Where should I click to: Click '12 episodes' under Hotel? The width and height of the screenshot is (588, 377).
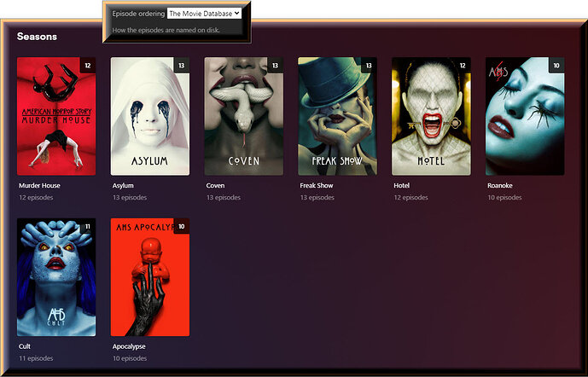pyautogui.click(x=411, y=198)
